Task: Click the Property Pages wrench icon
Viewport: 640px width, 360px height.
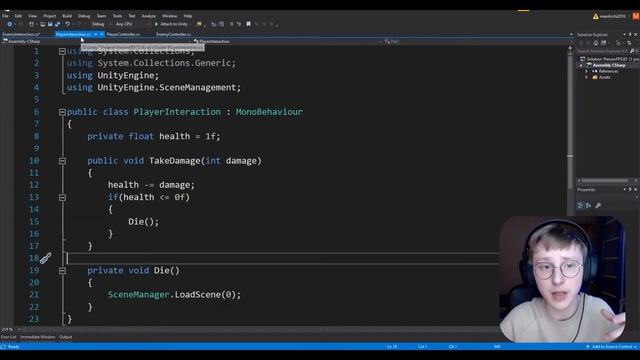Action: click(x=598, y=205)
